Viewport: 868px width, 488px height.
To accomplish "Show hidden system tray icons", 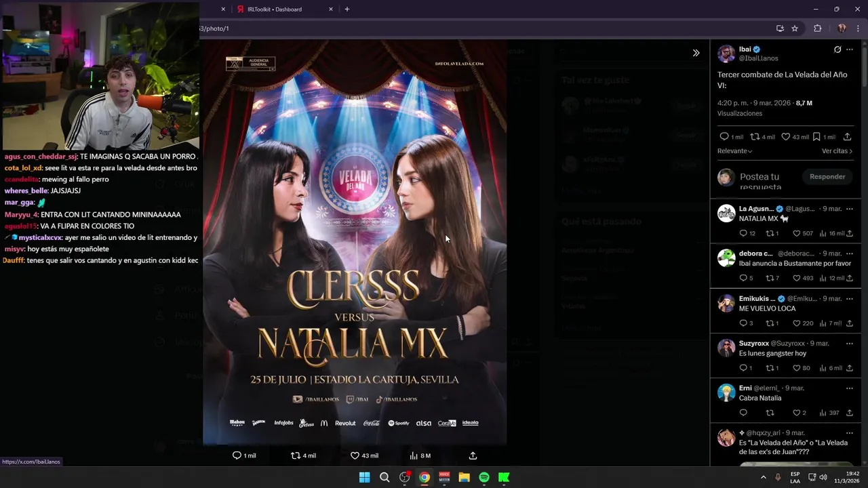I will [x=764, y=477].
